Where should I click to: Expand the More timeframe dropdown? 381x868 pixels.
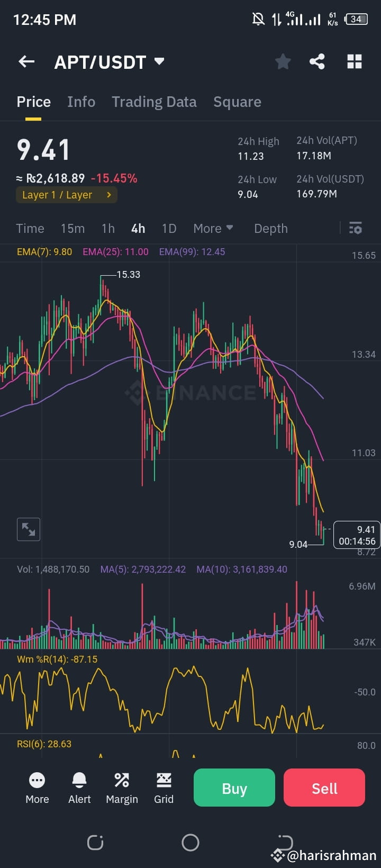click(212, 228)
